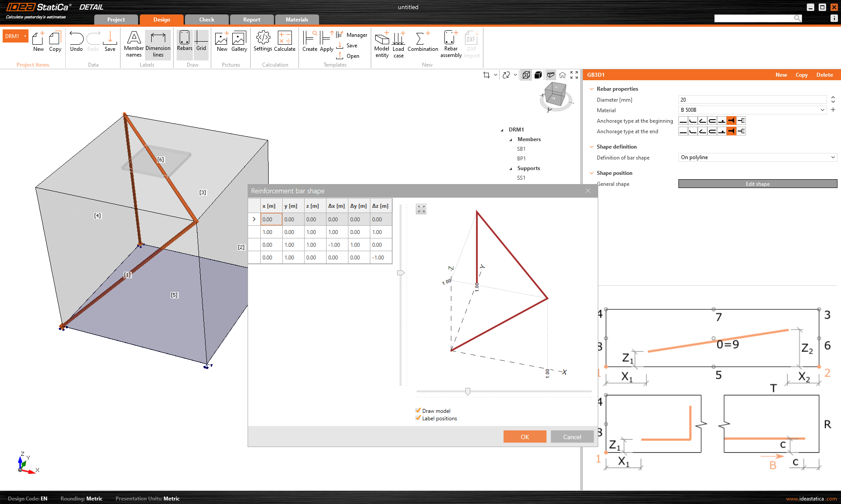Screen dimensions: 841x504
Task: Uncheck the Label positions option
Action: pos(418,418)
